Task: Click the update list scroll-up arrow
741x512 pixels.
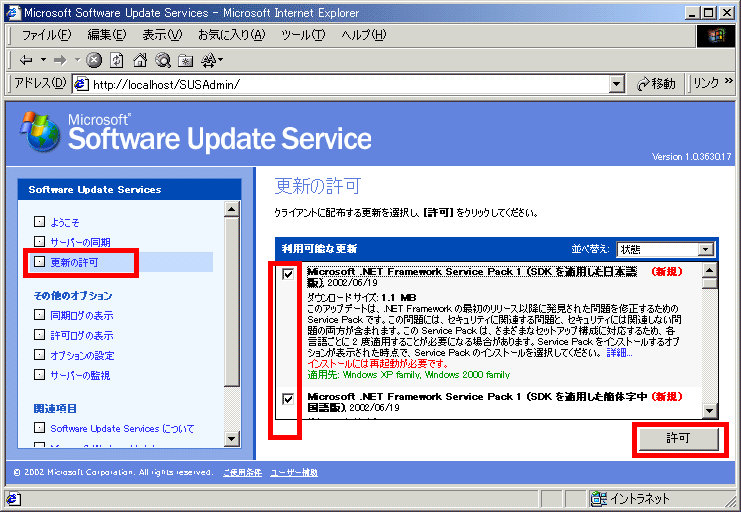Action: (709, 269)
